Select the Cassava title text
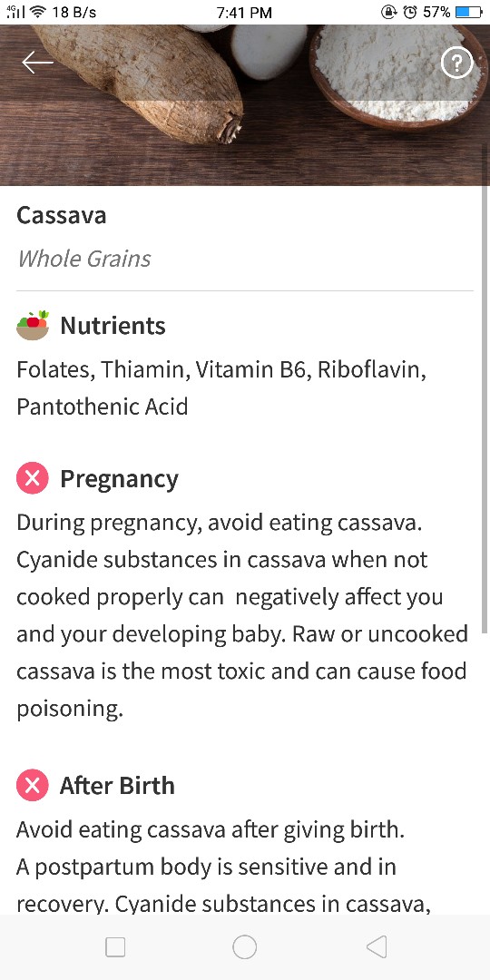Viewport: 490px width, 980px height. coord(62,216)
